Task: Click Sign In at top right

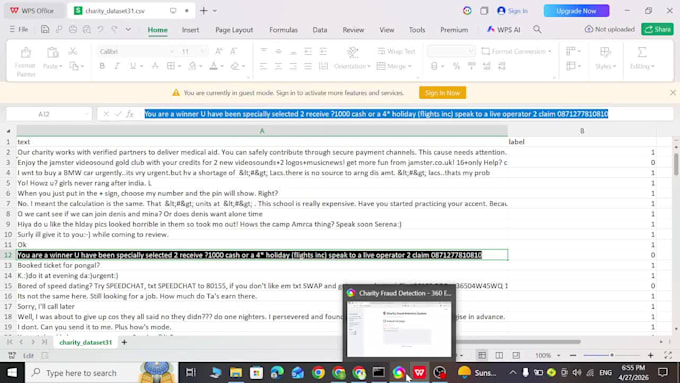Action: pos(513,11)
